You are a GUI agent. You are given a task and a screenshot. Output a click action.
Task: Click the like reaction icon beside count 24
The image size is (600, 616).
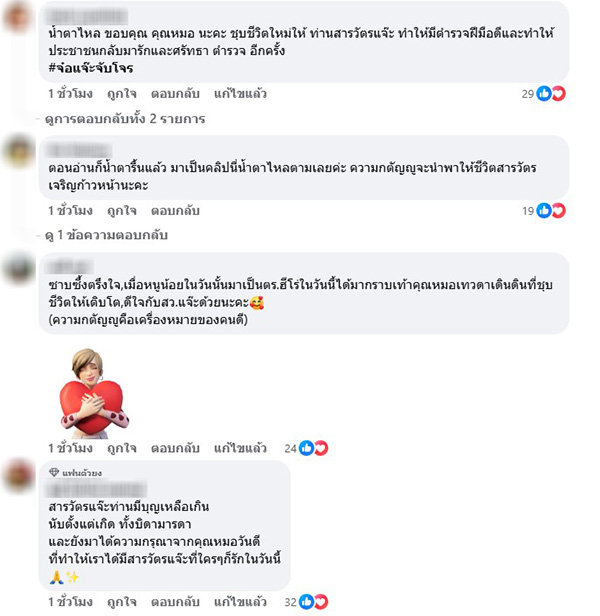pos(306,448)
